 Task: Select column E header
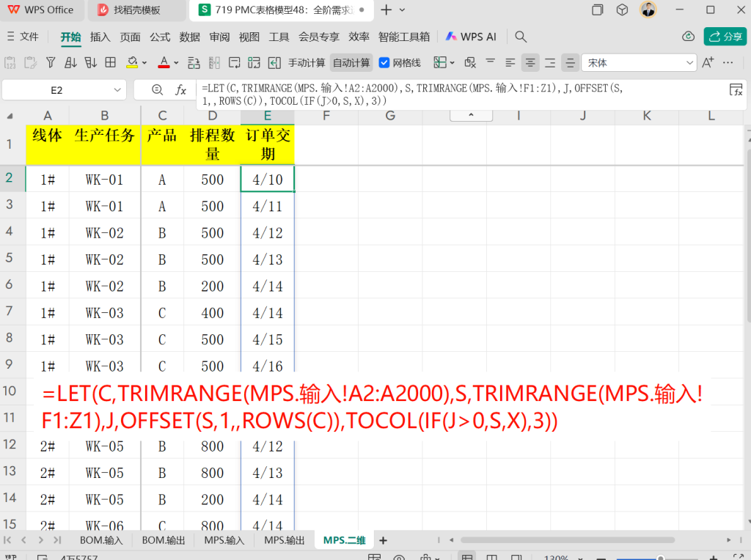click(x=267, y=116)
